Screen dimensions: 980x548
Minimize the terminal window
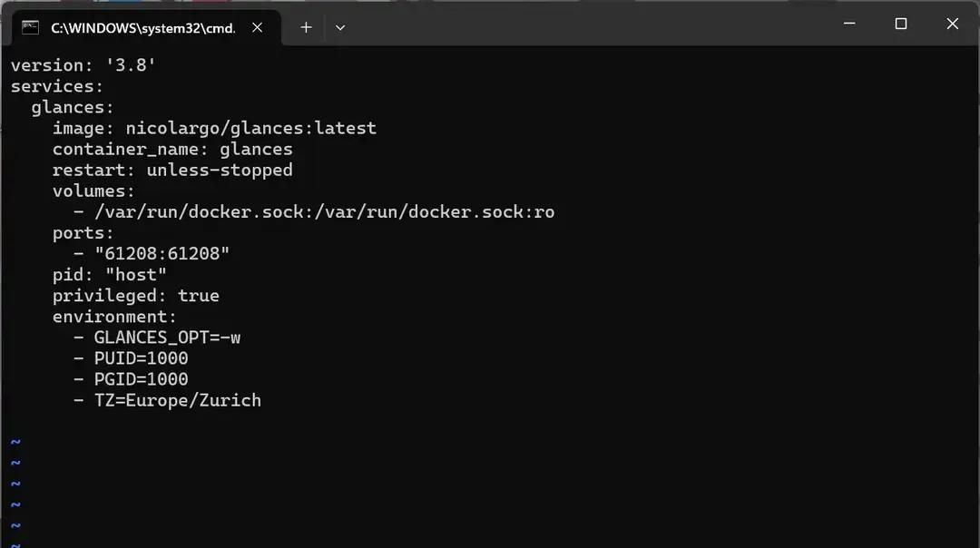pyautogui.click(x=849, y=24)
